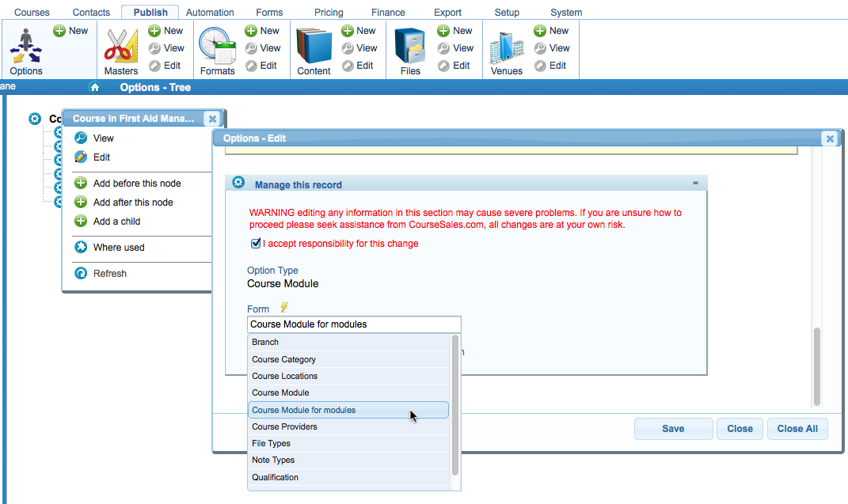
Task: Open the Pricing tab
Action: coord(329,13)
